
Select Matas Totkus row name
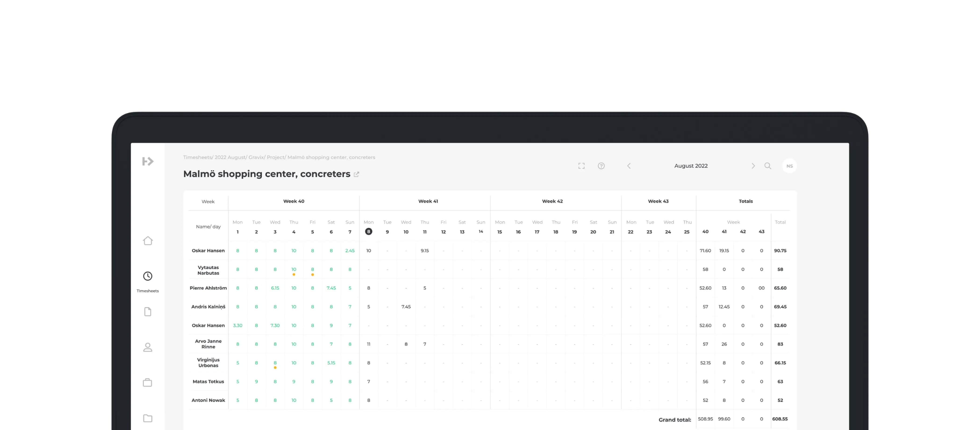208,381
